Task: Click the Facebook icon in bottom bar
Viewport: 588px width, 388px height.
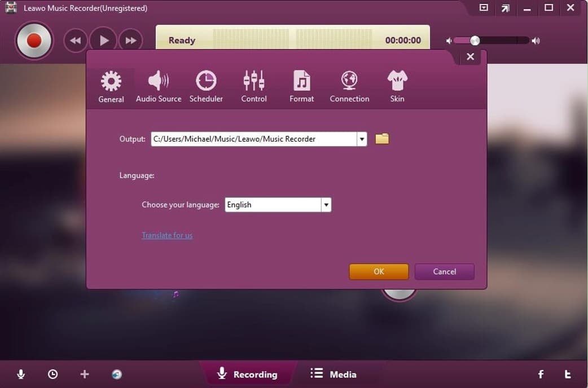Action: [x=541, y=374]
